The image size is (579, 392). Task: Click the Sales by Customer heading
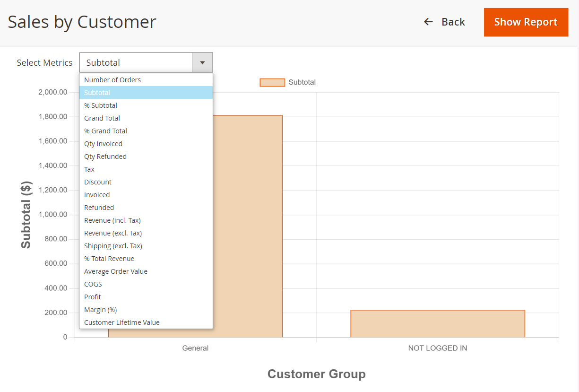click(82, 22)
